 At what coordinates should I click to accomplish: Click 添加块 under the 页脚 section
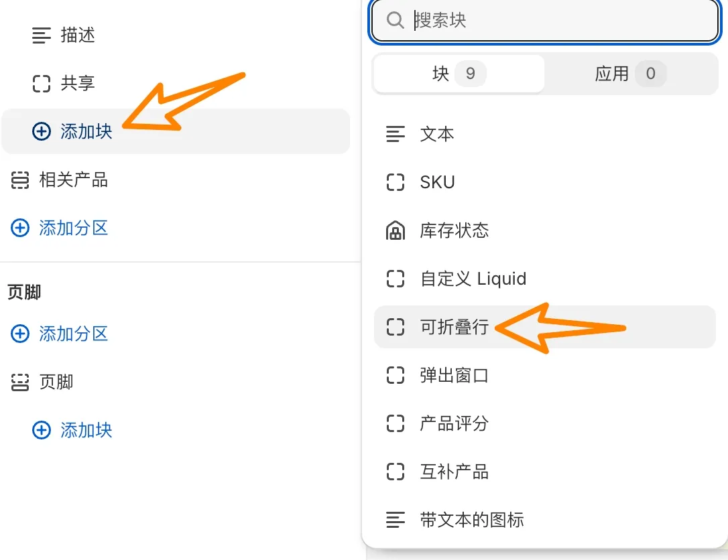85,431
